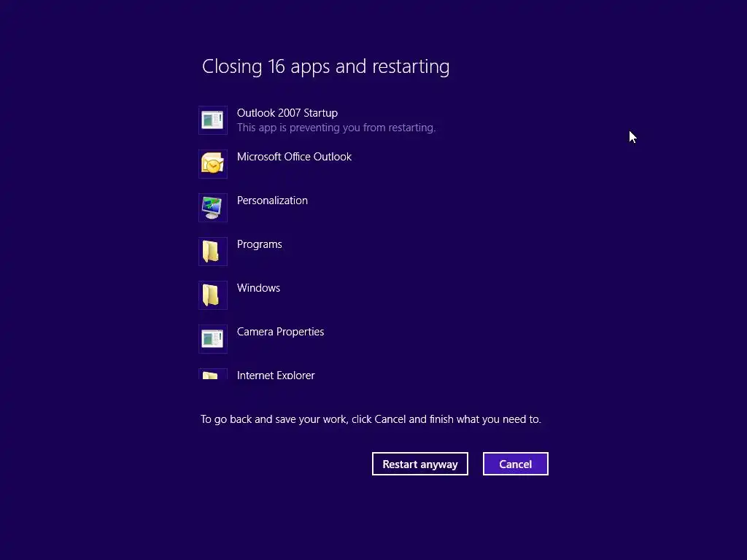Cancel the restart

point(516,464)
